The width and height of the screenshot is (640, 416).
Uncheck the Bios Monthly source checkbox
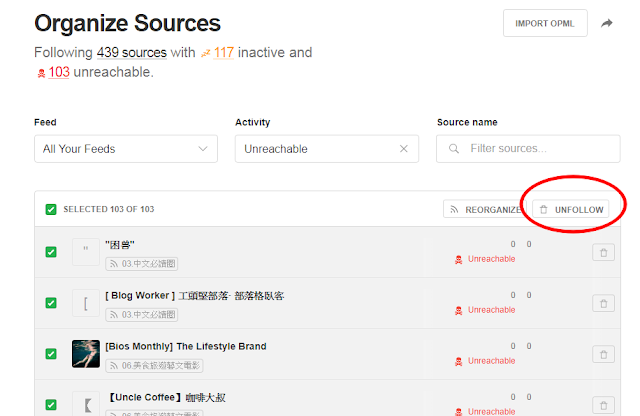point(51,354)
